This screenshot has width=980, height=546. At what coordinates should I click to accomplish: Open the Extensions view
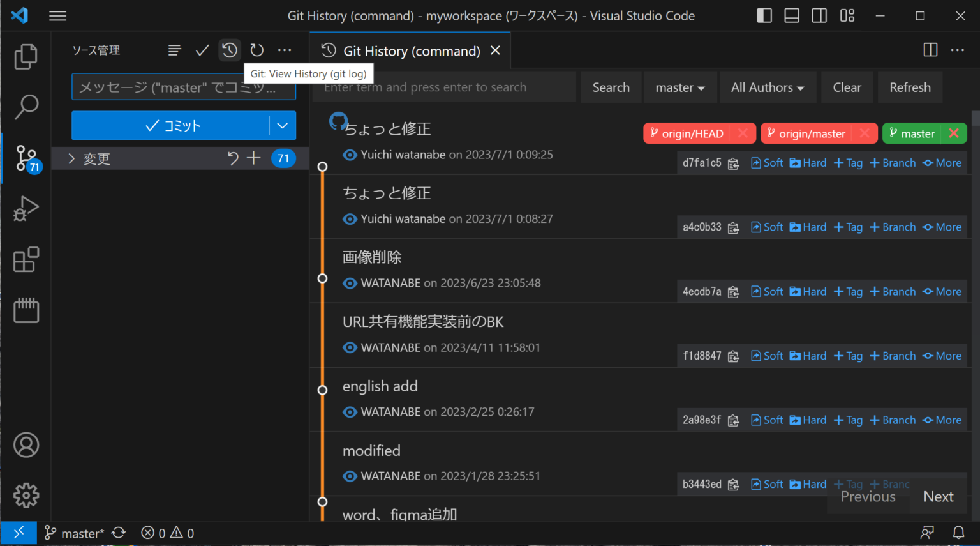pyautogui.click(x=26, y=259)
